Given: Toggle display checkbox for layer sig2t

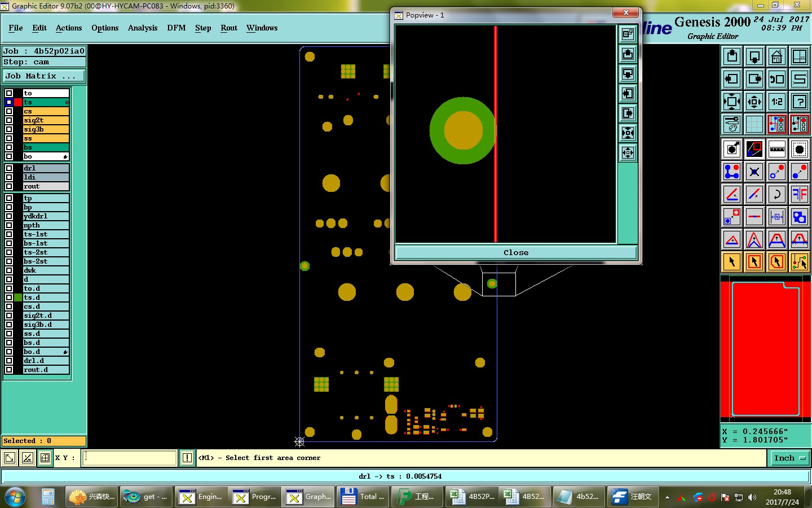Looking at the screenshot, I should tap(9, 120).
